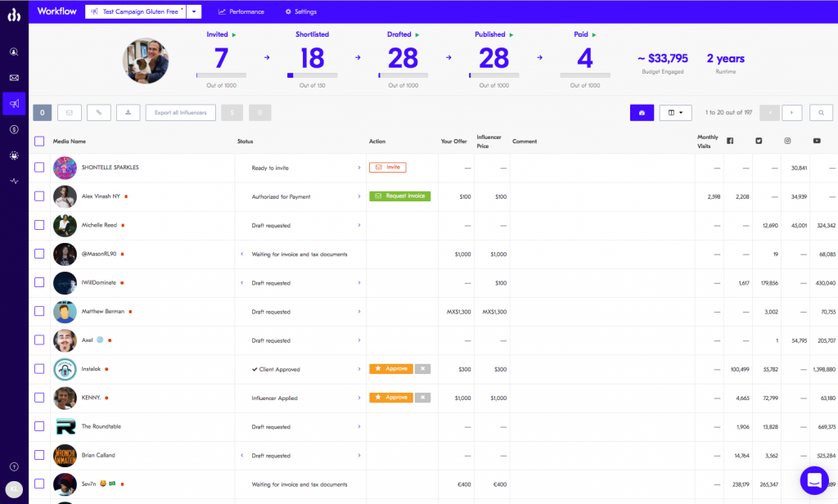Advance IWillDominate status with right chevron
This screenshot has height=504, width=838.
point(359,283)
